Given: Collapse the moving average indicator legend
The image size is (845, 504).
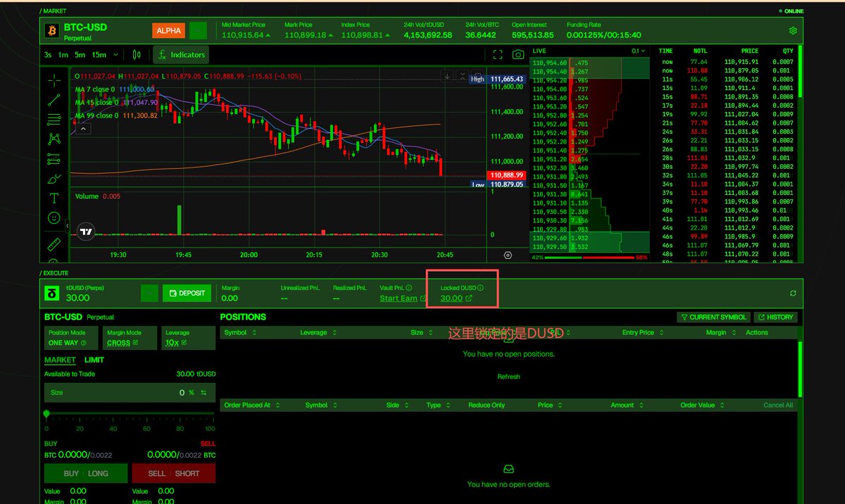Looking at the screenshot, I should [x=83, y=129].
